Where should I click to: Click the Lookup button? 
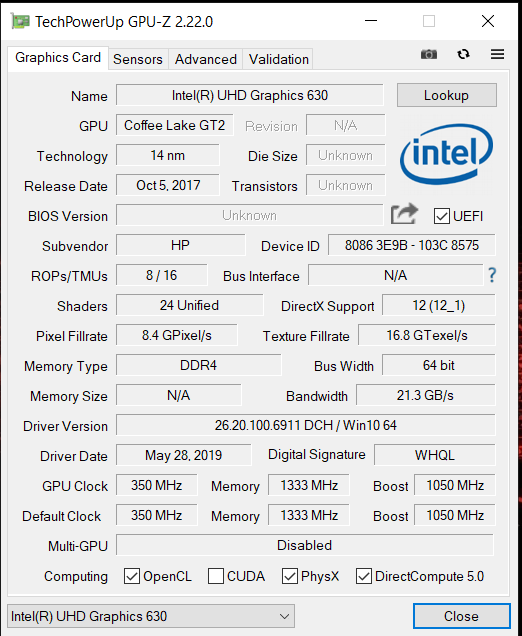[x=447, y=95]
